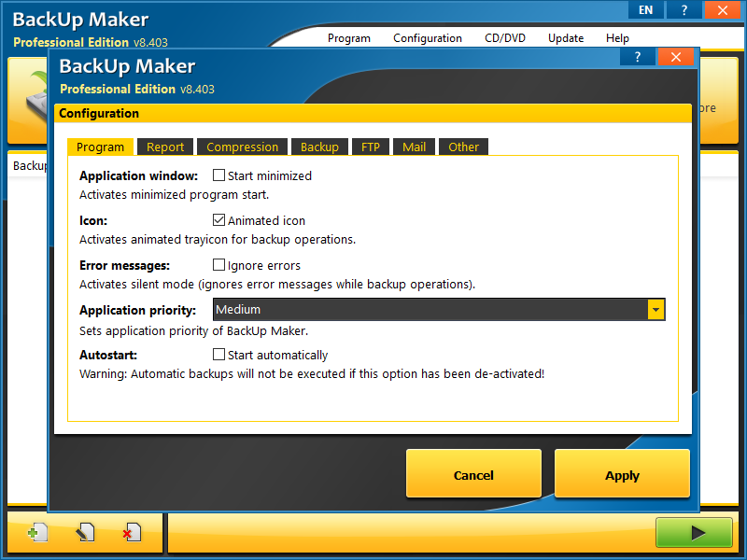
Task: Open the Application priority dropdown
Action: 655,309
